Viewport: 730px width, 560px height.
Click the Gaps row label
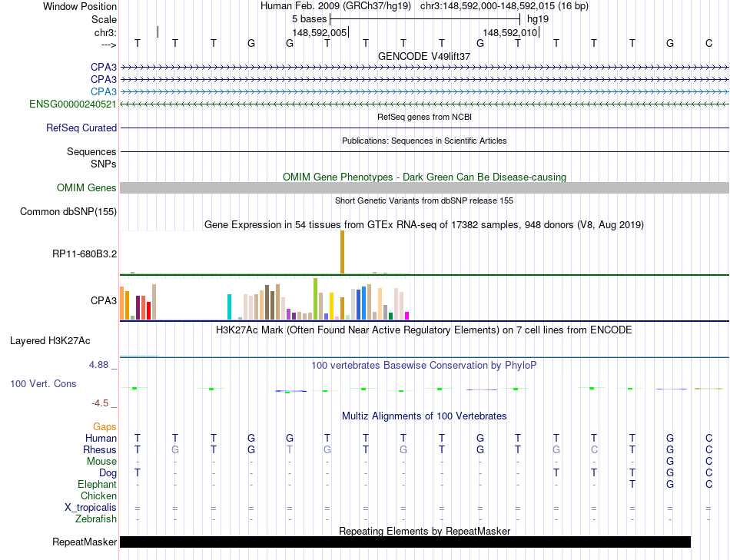pyautogui.click(x=105, y=427)
